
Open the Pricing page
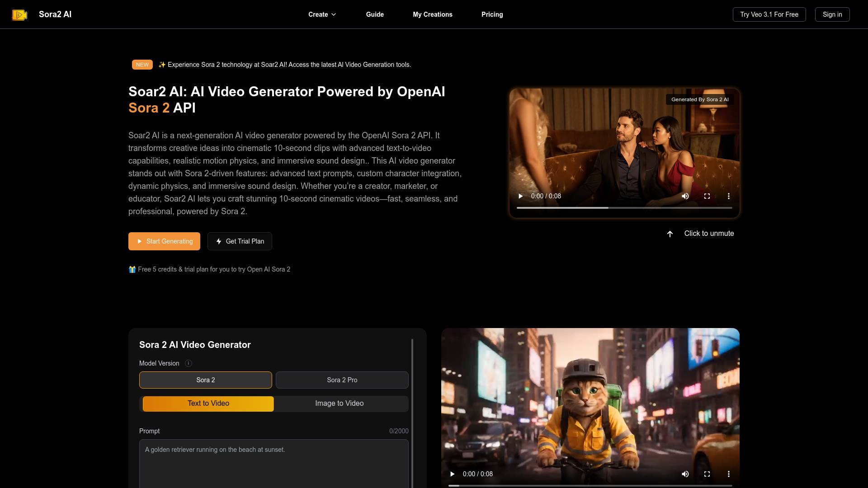click(492, 14)
